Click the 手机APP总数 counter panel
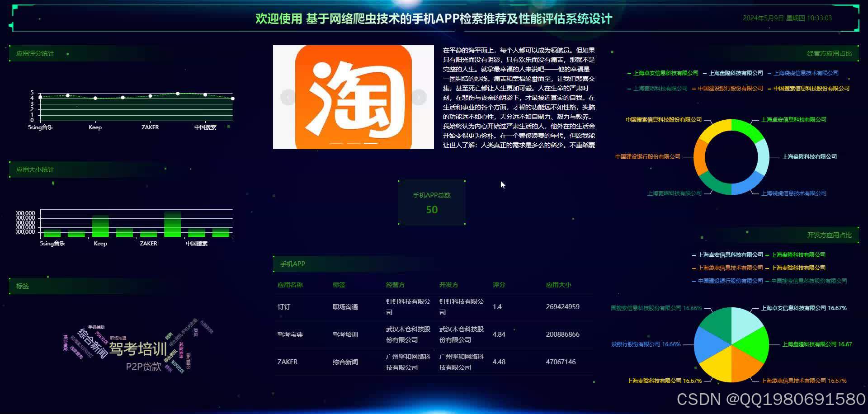 [x=432, y=202]
